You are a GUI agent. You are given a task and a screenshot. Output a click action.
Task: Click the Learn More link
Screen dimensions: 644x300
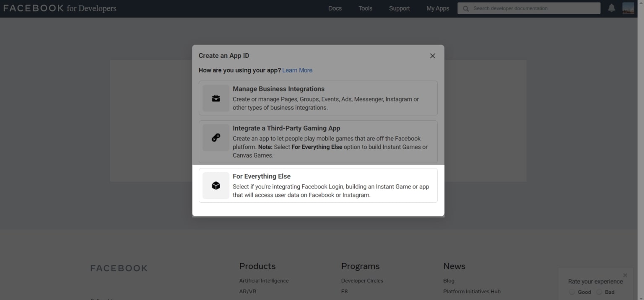point(297,70)
